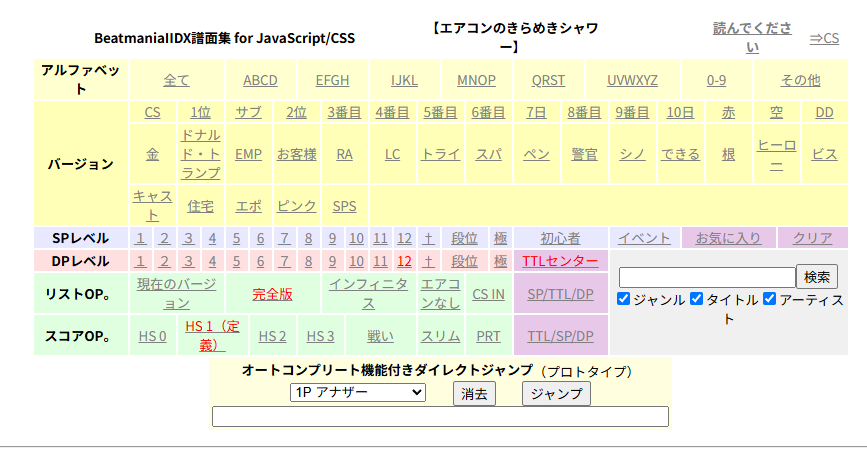
Task: Select インフィニタス list option
Action: click(368, 294)
